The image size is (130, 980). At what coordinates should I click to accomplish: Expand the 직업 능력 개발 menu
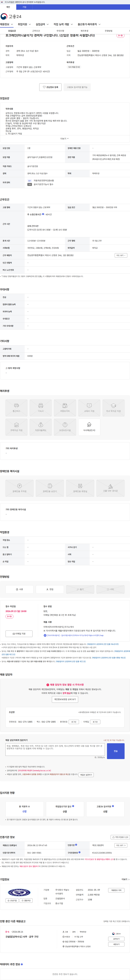[63, 24]
